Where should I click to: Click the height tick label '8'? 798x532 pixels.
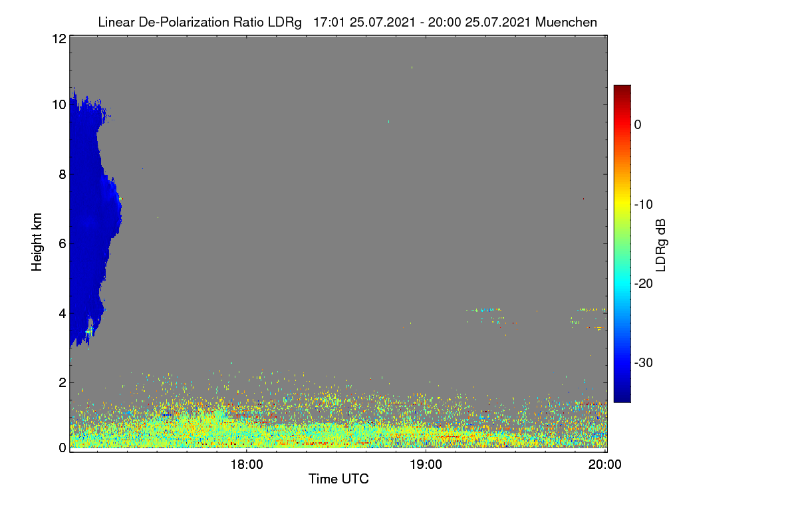coord(62,174)
